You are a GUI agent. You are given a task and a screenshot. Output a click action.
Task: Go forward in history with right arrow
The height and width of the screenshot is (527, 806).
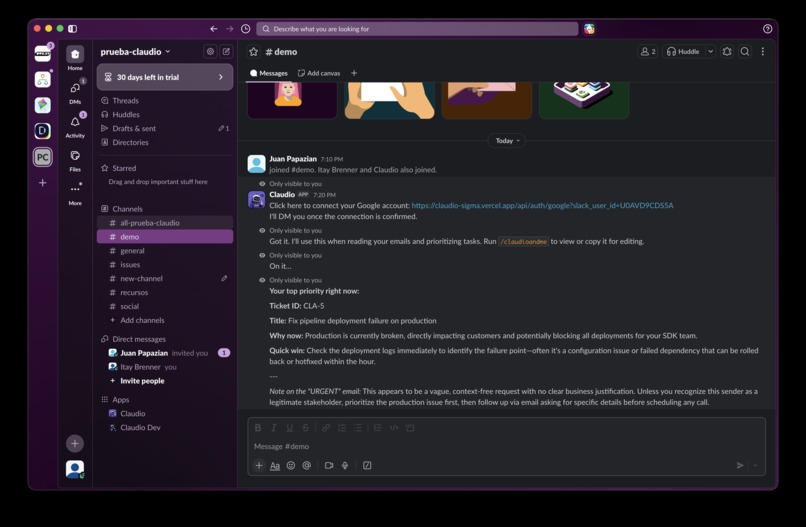click(230, 29)
